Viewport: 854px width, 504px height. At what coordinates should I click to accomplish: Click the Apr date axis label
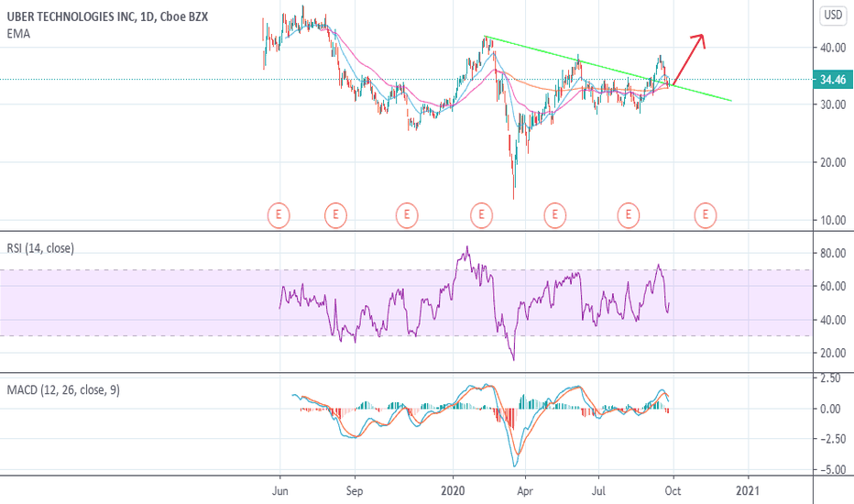point(525,491)
